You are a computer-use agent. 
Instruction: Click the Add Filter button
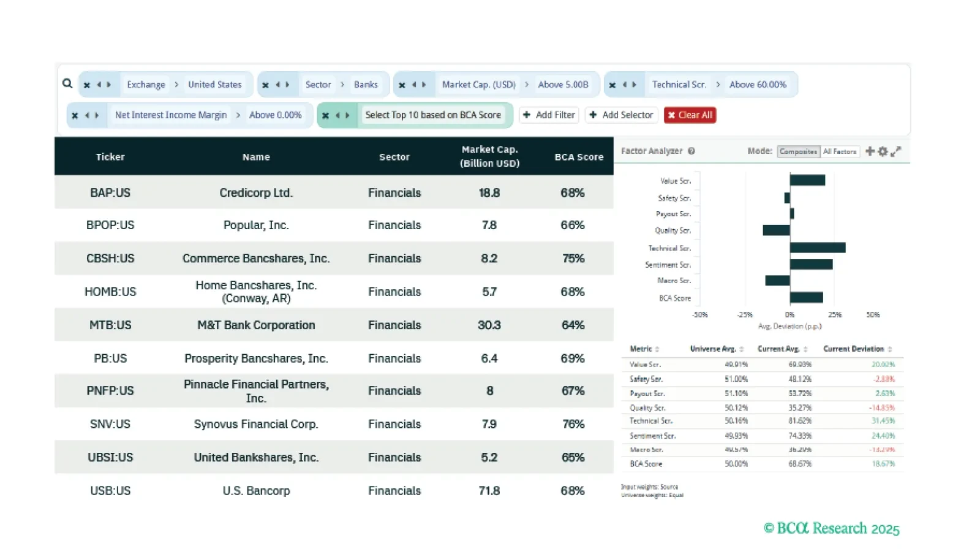tap(549, 115)
